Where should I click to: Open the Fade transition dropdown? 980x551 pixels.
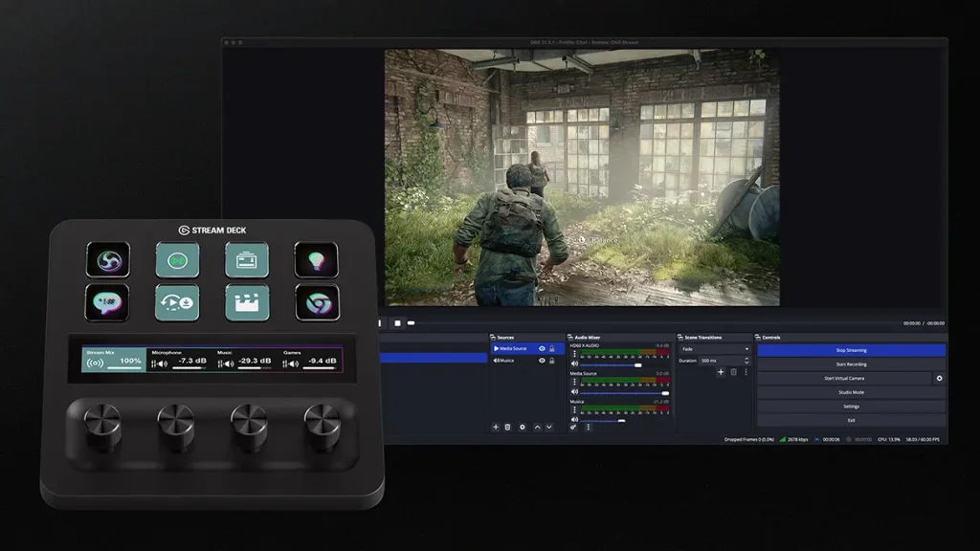coord(715,349)
